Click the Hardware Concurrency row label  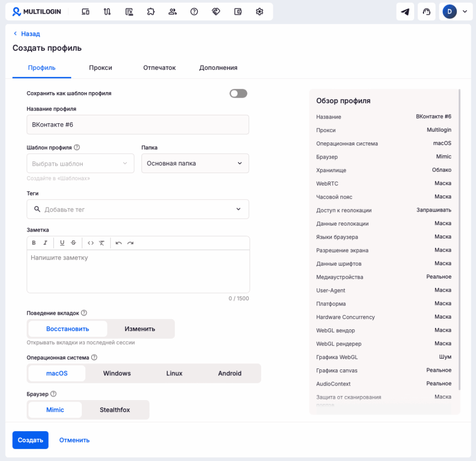[345, 317]
